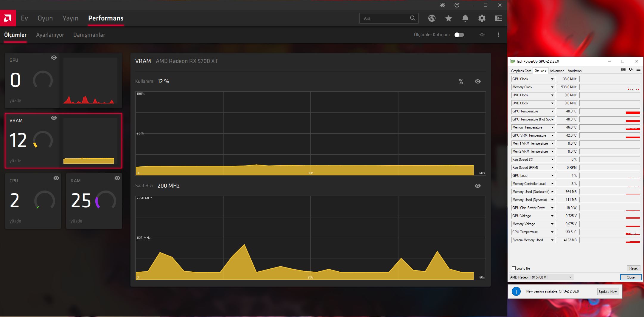Click the Reset button in GPU-Z
Viewport: 644px width, 317px height.
(x=633, y=268)
